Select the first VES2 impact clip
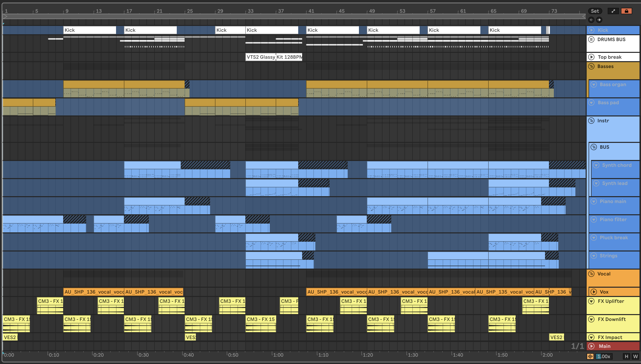The width and height of the screenshot is (641, 364). coord(10,337)
